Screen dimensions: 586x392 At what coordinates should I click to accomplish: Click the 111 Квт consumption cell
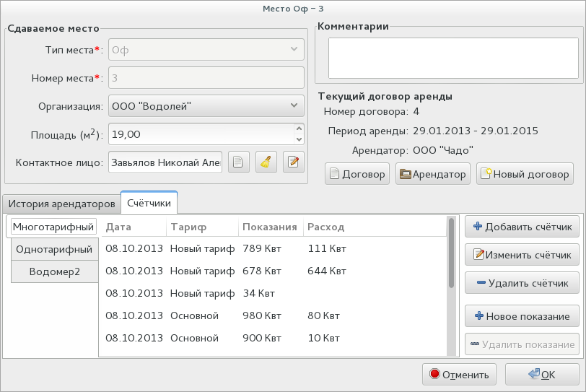[327, 248]
